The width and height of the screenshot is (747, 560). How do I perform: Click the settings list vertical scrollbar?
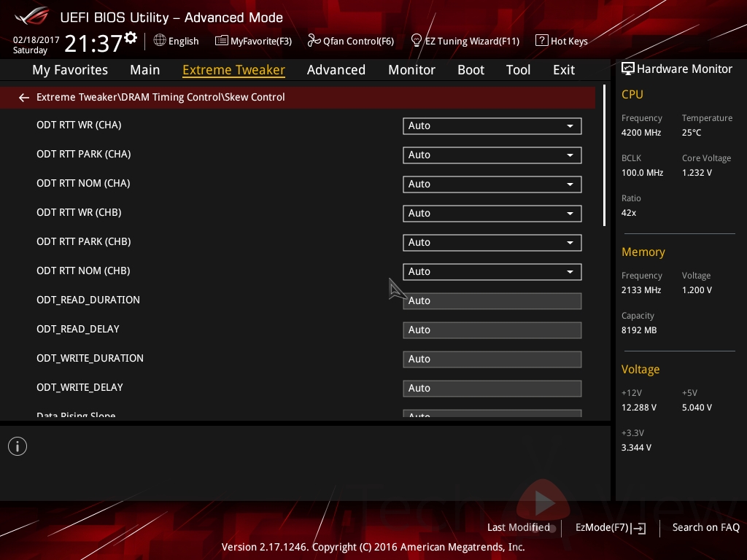(x=604, y=156)
